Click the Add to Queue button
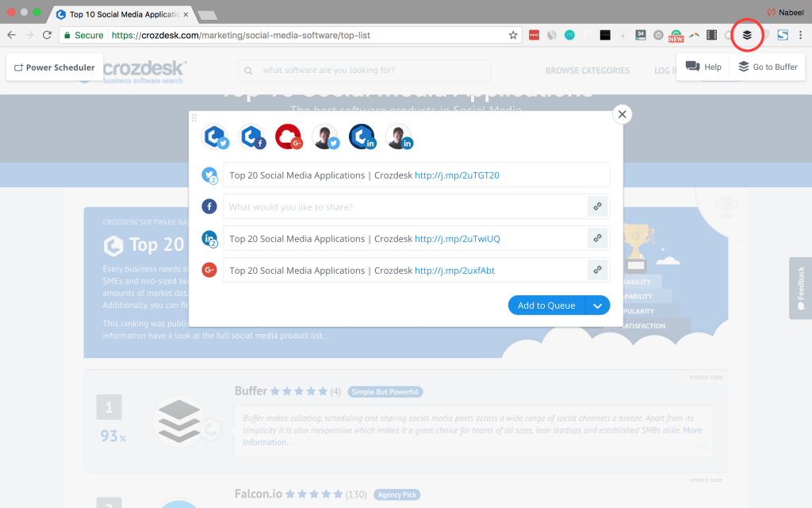The width and height of the screenshot is (812, 508). pos(546,306)
